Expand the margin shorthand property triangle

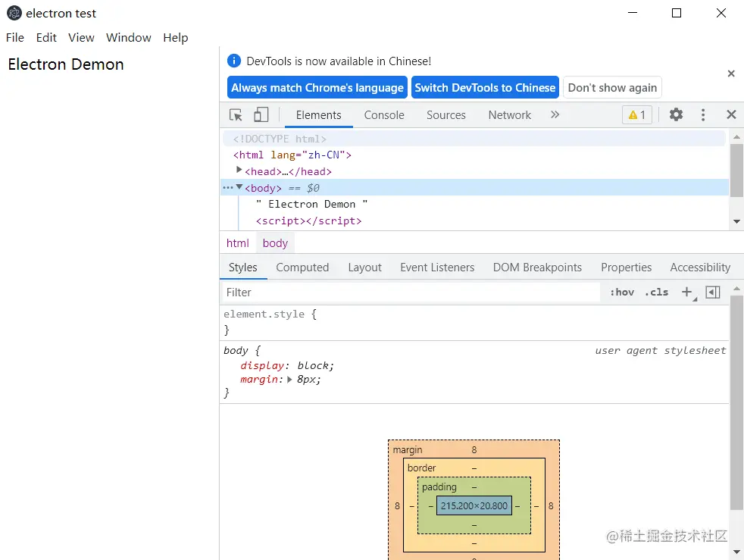pyautogui.click(x=289, y=379)
